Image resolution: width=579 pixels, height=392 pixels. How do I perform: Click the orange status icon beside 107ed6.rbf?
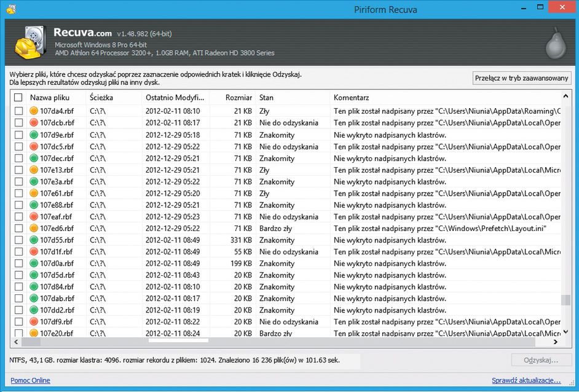tap(34, 228)
